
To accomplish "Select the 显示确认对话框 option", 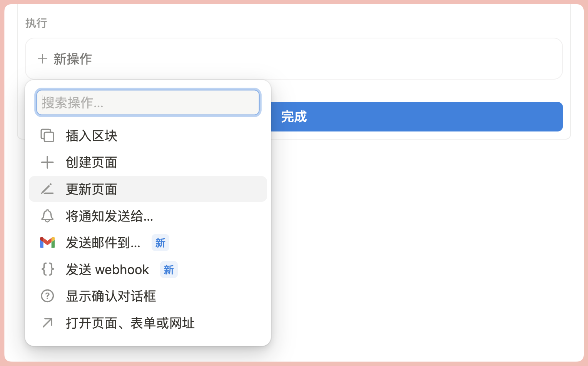I will pos(111,296).
